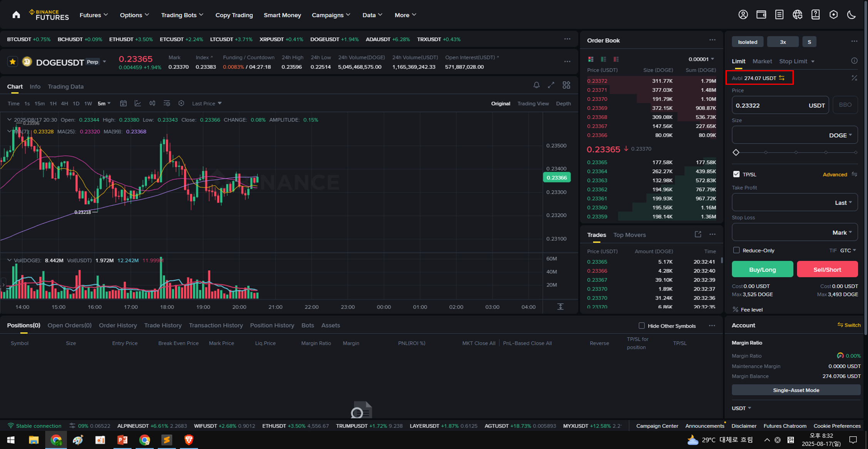868x449 pixels.
Task: Open the wallet icon in header
Action: tap(761, 15)
